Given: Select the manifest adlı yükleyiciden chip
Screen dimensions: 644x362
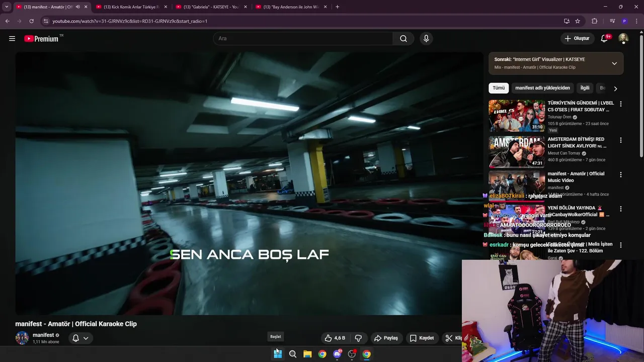Looking at the screenshot, I should click(x=542, y=88).
